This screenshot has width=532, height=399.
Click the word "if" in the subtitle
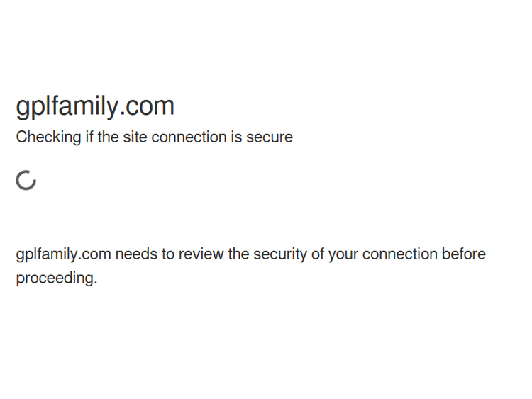point(89,137)
